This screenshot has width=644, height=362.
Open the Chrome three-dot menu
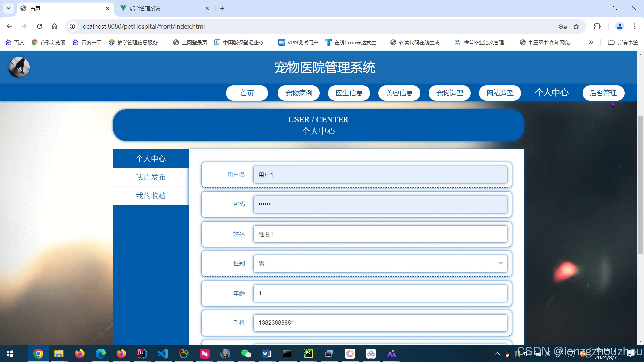[634, 26]
